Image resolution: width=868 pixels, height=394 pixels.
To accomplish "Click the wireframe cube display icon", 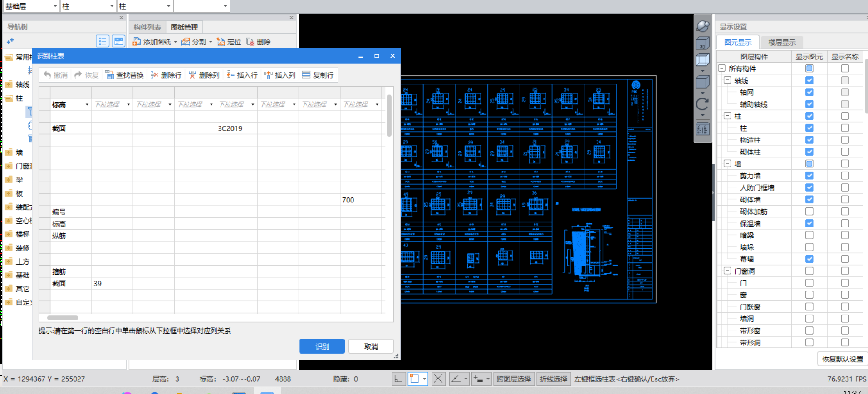I will (x=703, y=82).
